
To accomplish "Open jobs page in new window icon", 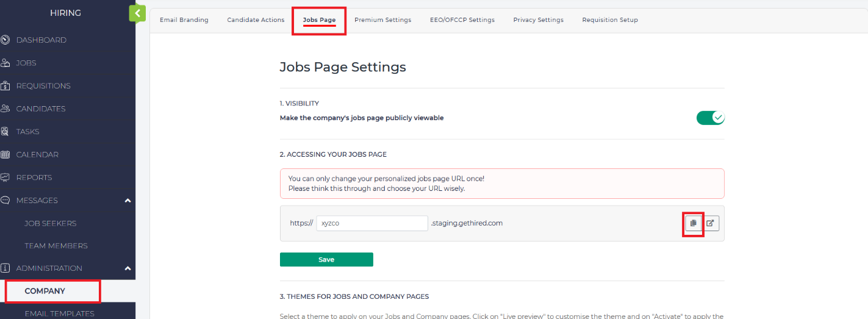I will (x=711, y=223).
